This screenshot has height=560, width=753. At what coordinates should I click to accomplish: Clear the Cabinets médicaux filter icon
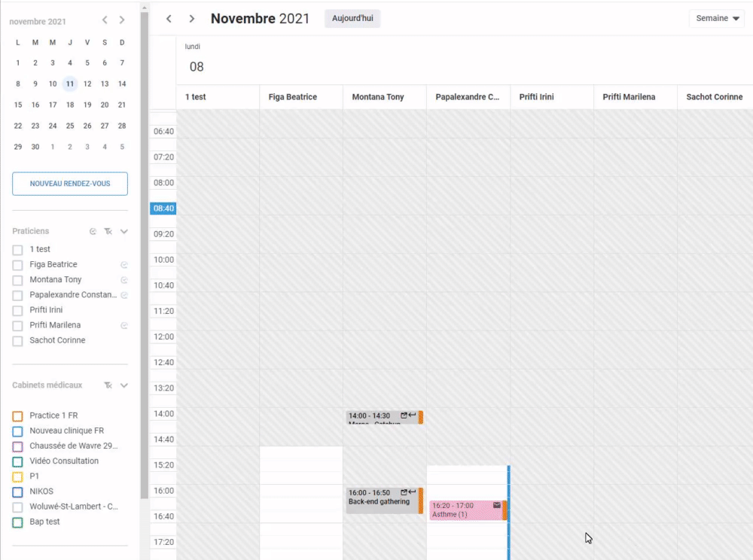pyautogui.click(x=108, y=385)
